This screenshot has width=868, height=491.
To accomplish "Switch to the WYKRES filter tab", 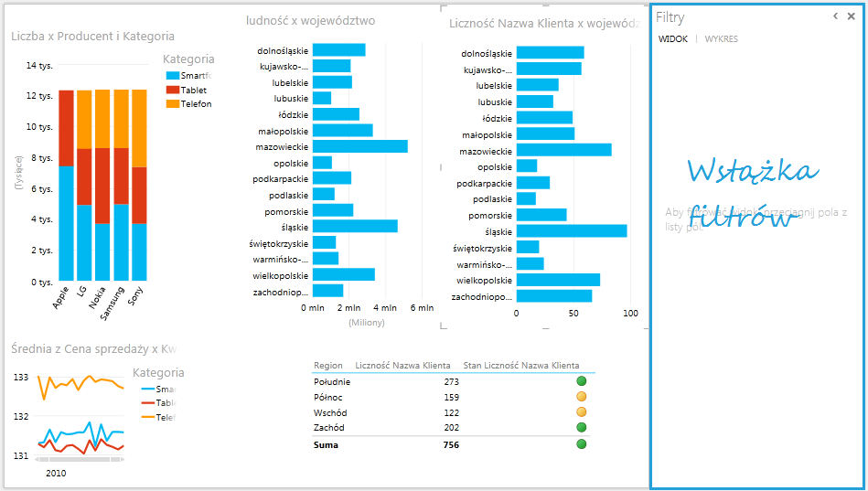I will coord(721,39).
